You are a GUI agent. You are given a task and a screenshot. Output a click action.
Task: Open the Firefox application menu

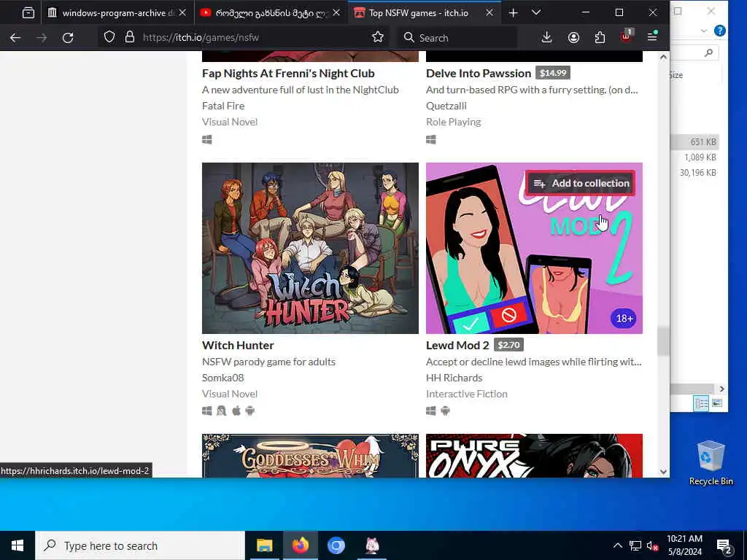tap(652, 36)
